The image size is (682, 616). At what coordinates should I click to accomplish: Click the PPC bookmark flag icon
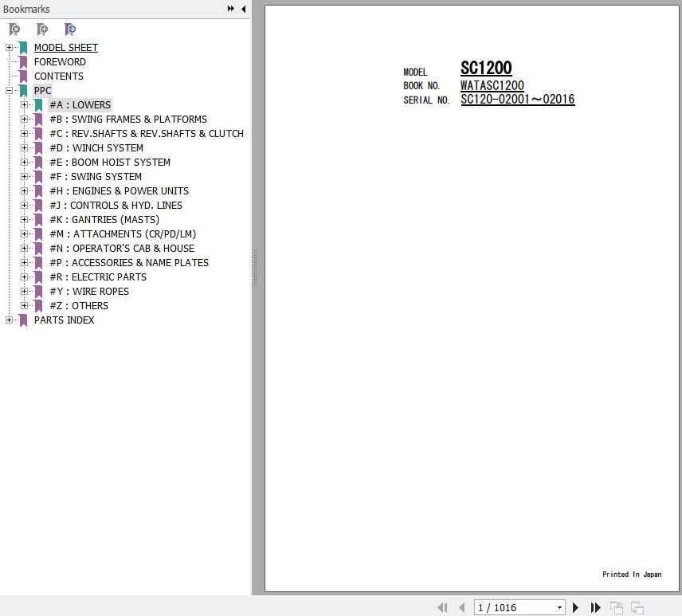point(23,91)
